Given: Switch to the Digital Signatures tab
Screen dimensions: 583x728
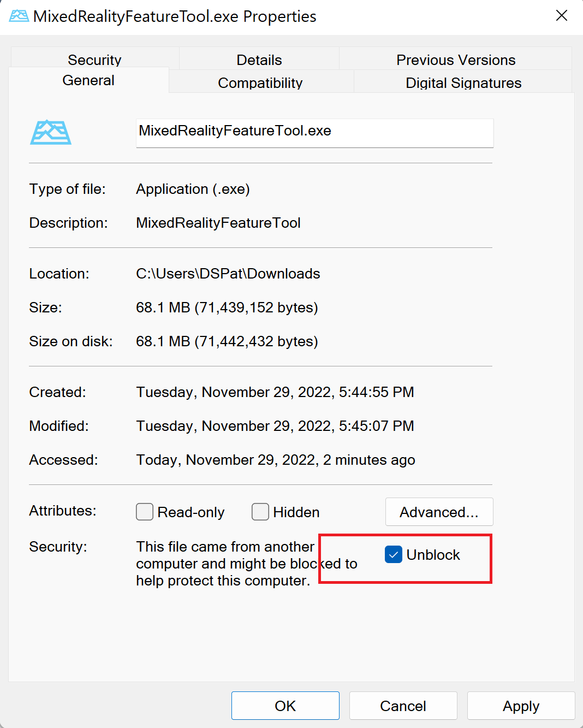Looking at the screenshot, I should (463, 82).
